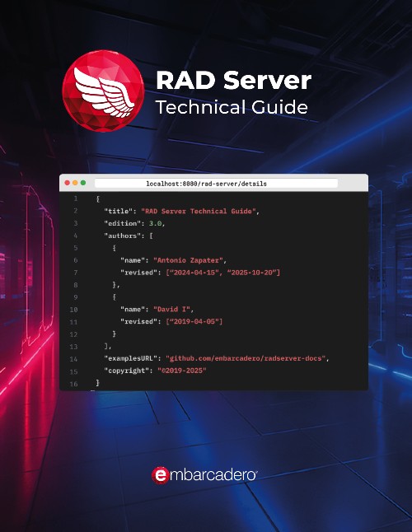Click the "2024-04-15" revised date
Screen dimensions: 412x532
pyautogui.click(x=194, y=273)
